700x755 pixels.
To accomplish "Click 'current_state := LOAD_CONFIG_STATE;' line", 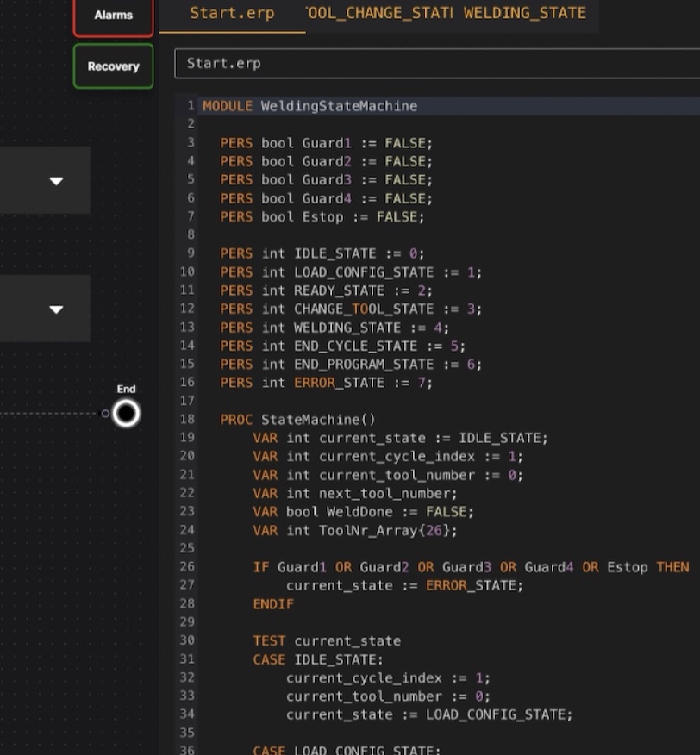I will (x=428, y=714).
